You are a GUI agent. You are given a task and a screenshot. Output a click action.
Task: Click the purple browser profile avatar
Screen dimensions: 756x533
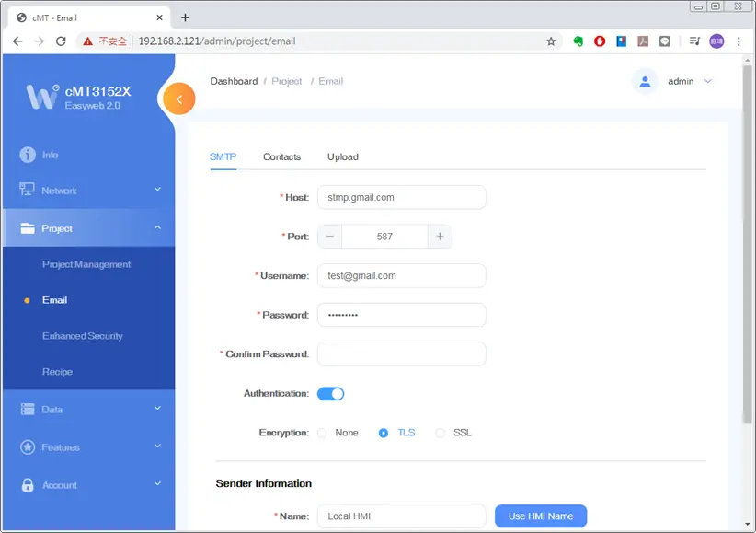click(716, 41)
